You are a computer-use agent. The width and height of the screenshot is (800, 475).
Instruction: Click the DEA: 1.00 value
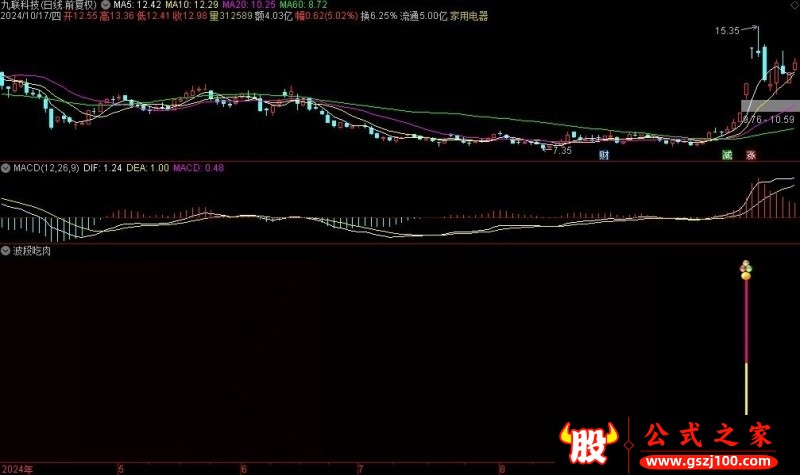[147, 168]
